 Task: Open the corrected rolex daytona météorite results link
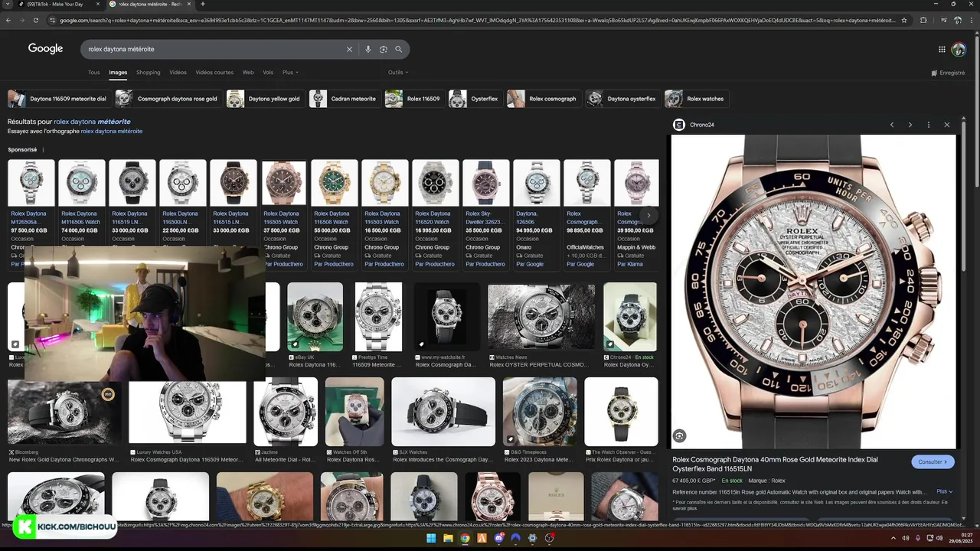click(92, 122)
